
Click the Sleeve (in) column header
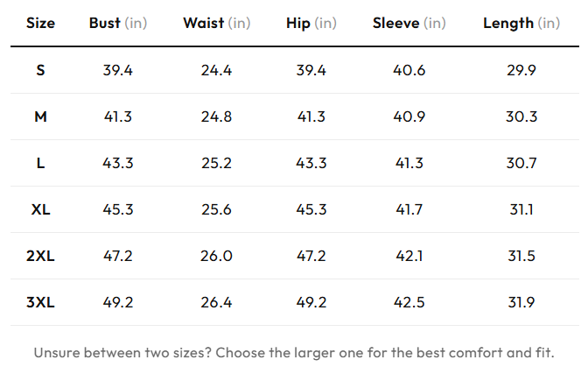[x=409, y=24]
